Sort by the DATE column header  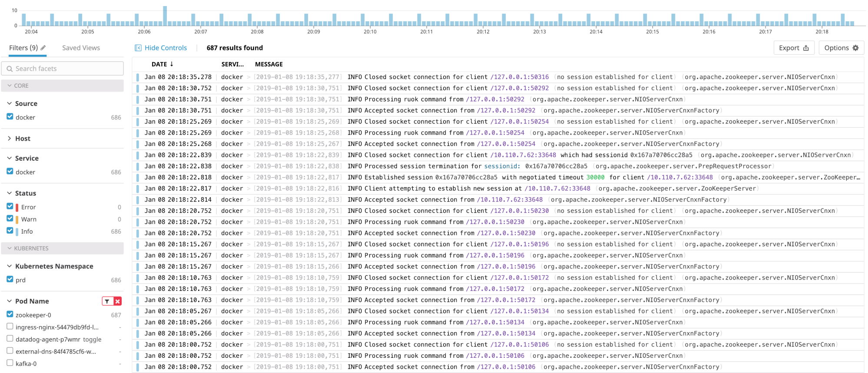pos(159,64)
